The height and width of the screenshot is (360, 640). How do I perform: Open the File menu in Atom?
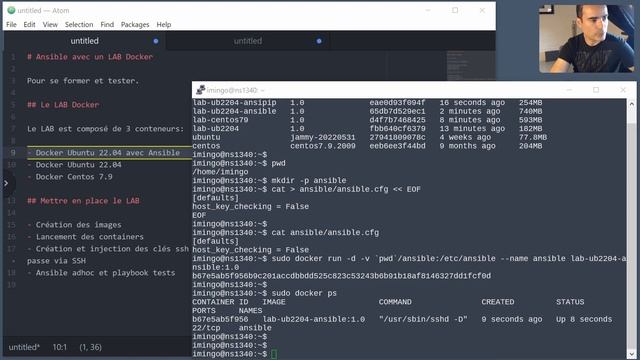point(11,24)
